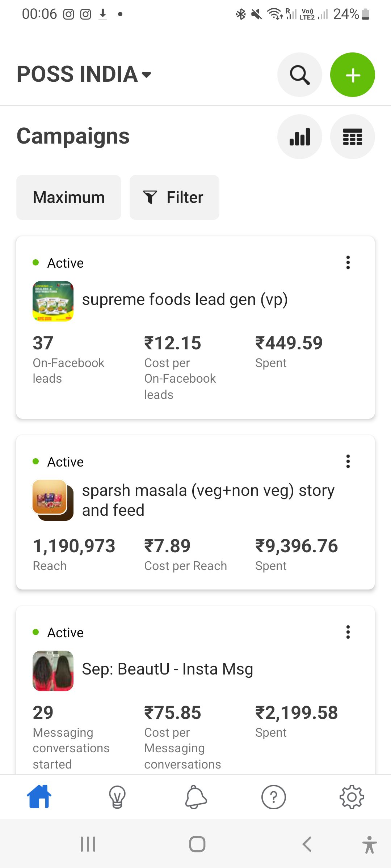Switch to the table view icon
This screenshot has height=868, width=391.
point(352,137)
